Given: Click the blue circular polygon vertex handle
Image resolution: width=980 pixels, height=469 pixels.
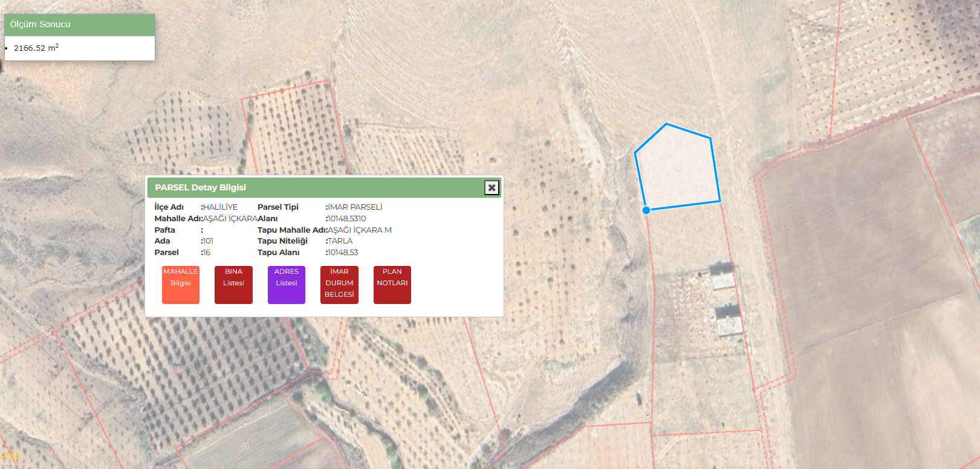Looking at the screenshot, I should coord(646,210).
